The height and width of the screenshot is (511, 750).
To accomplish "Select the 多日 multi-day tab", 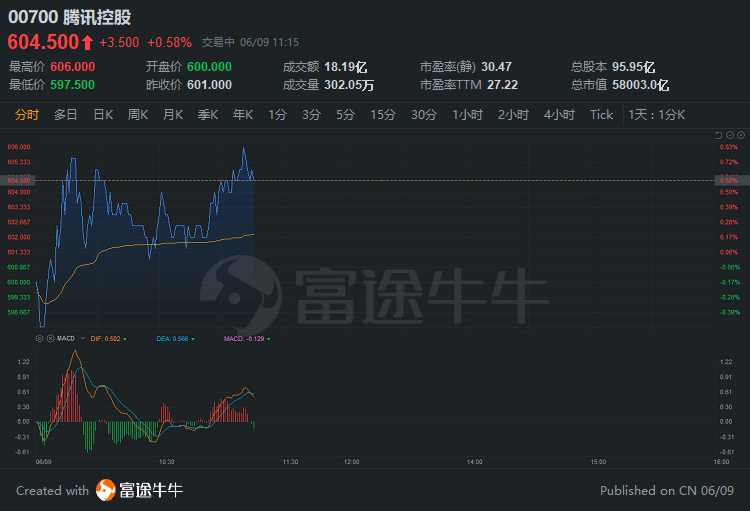I will click(x=65, y=115).
